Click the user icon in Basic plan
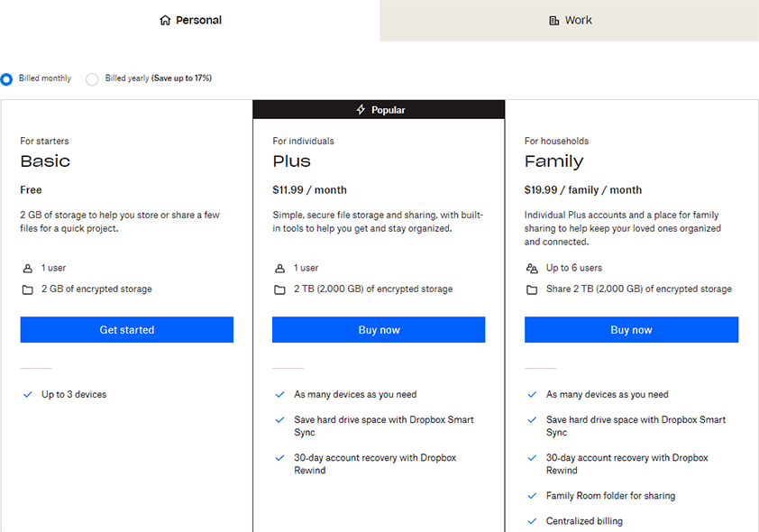 pyautogui.click(x=28, y=268)
